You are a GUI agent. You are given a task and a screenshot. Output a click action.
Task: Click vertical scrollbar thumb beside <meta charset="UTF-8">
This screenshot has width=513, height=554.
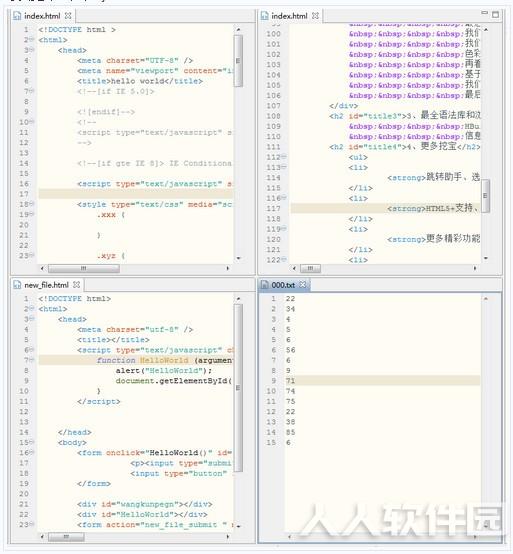coord(238,60)
